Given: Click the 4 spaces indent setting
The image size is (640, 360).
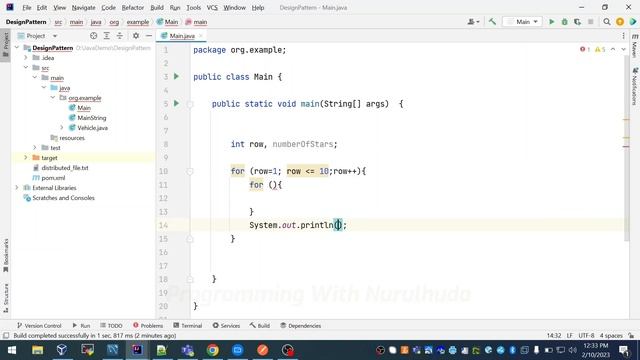Looking at the screenshot, I should 611,336.
